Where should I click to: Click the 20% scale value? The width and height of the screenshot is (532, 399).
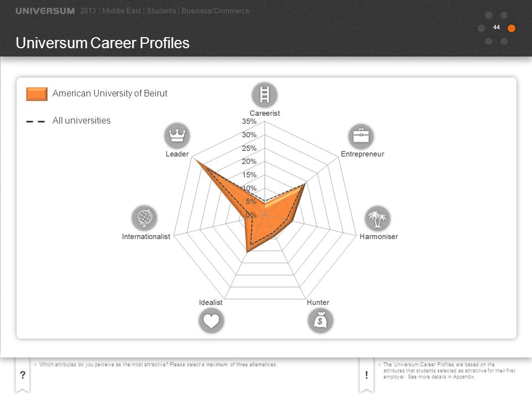249,161
